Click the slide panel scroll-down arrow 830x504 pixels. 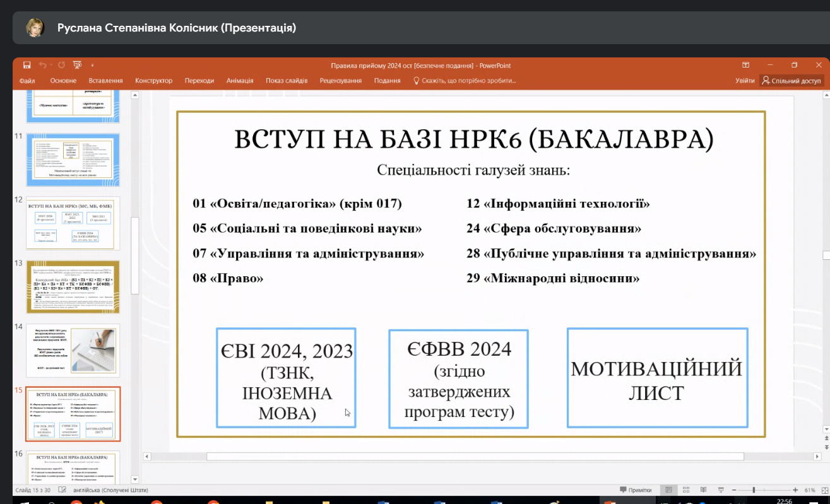(134, 479)
